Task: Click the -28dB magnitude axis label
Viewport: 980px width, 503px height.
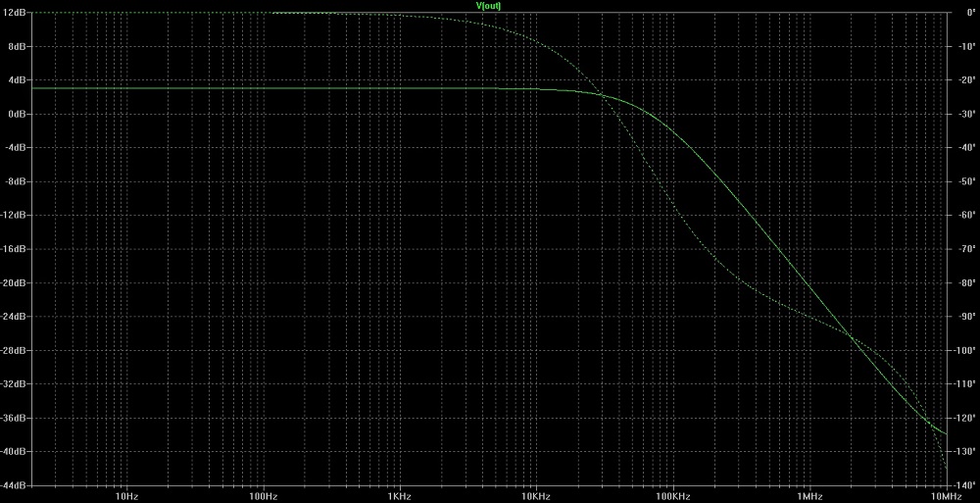Action: pyautogui.click(x=14, y=351)
